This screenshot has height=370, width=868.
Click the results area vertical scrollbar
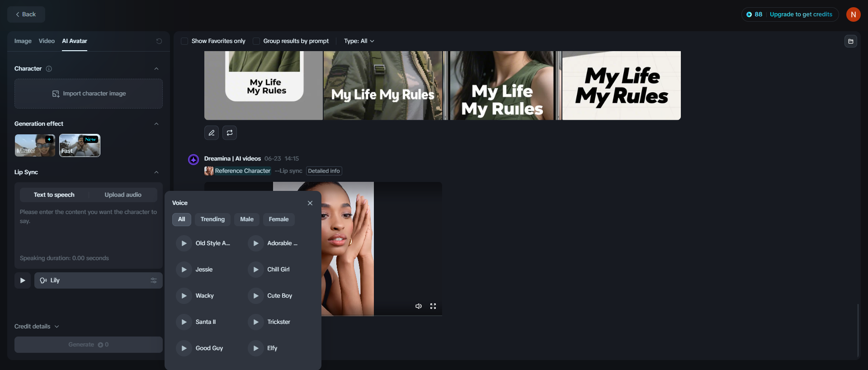coord(858,330)
